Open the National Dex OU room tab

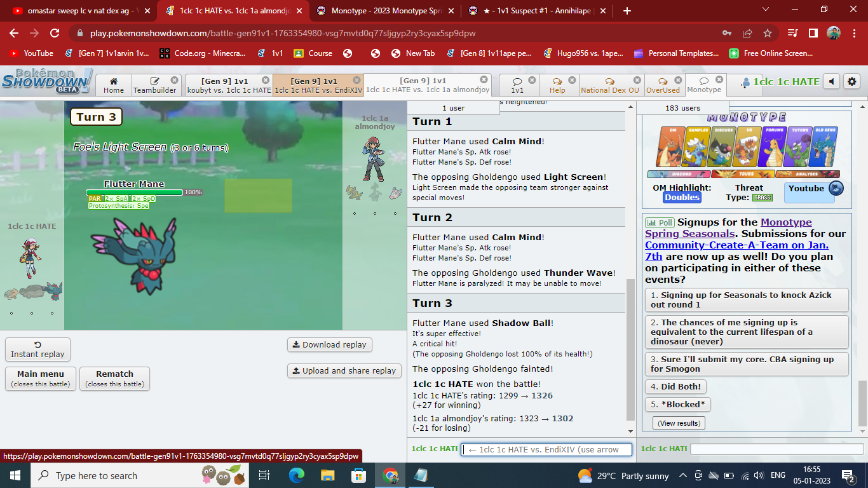coord(610,85)
